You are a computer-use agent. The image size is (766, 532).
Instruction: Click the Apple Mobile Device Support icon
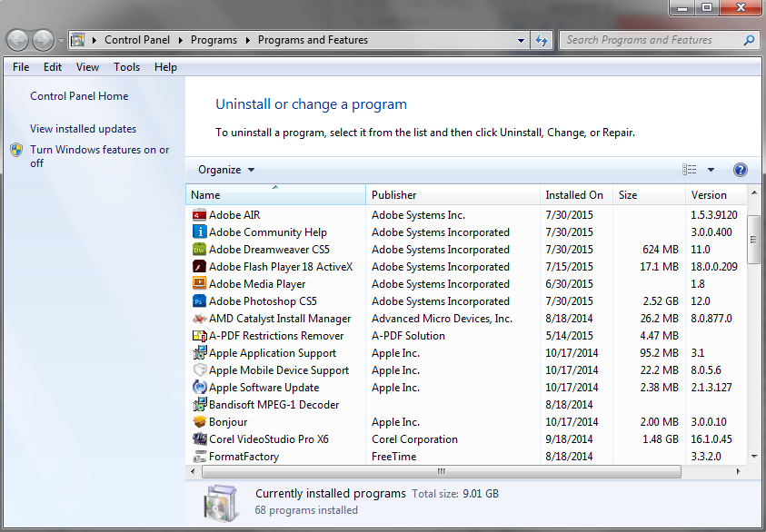(199, 370)
